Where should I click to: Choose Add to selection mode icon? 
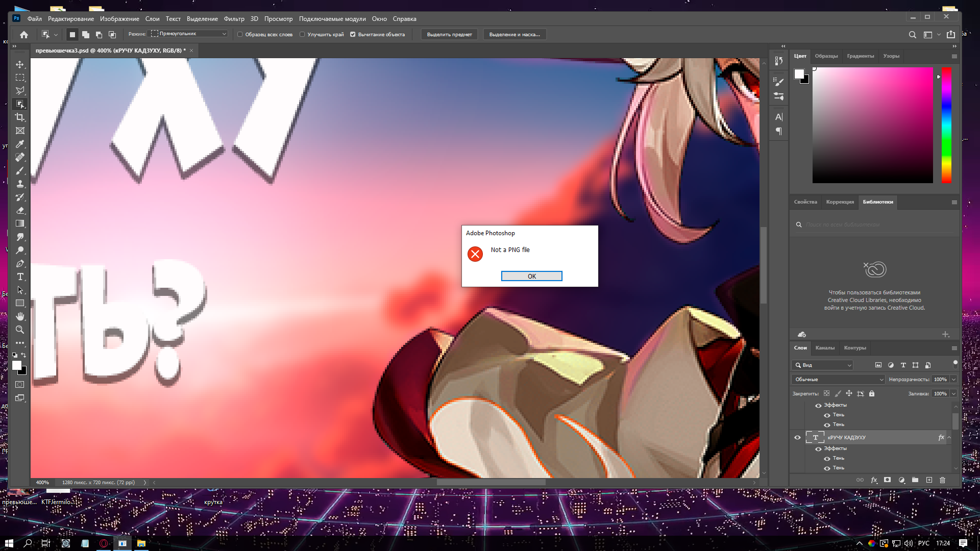(x=86, y=35)
